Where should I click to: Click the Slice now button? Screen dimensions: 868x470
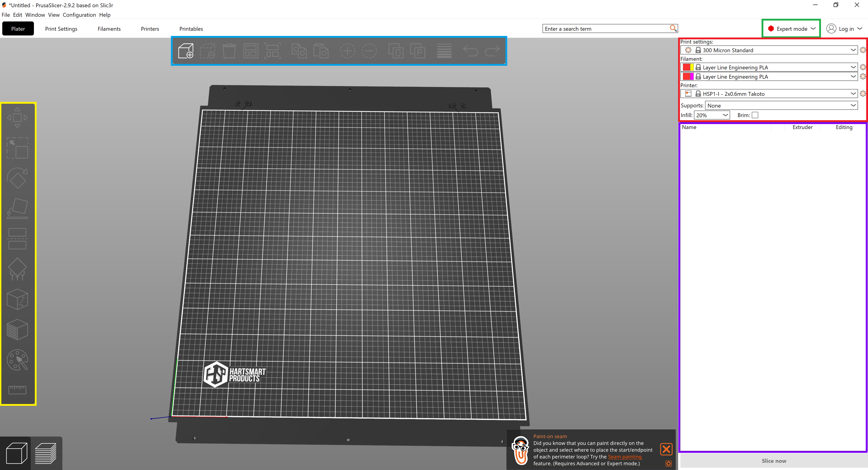pos(774,461)
